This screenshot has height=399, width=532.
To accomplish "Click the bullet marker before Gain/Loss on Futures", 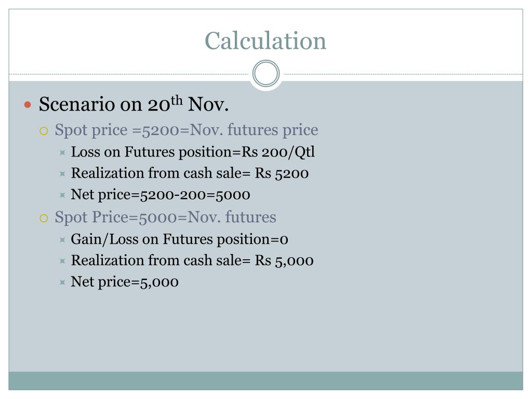I will 62,240.
